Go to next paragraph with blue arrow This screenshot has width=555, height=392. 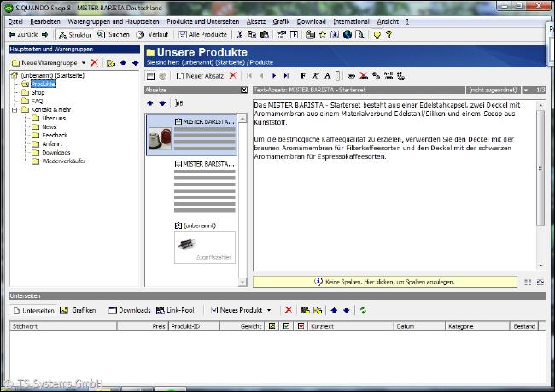(x=274, y=76)
